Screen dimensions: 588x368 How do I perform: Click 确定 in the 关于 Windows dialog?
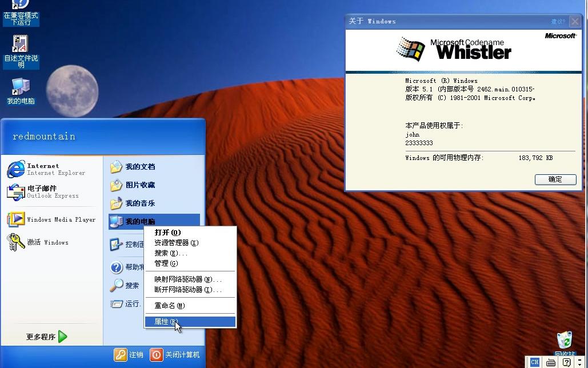[x=555, y=179]
